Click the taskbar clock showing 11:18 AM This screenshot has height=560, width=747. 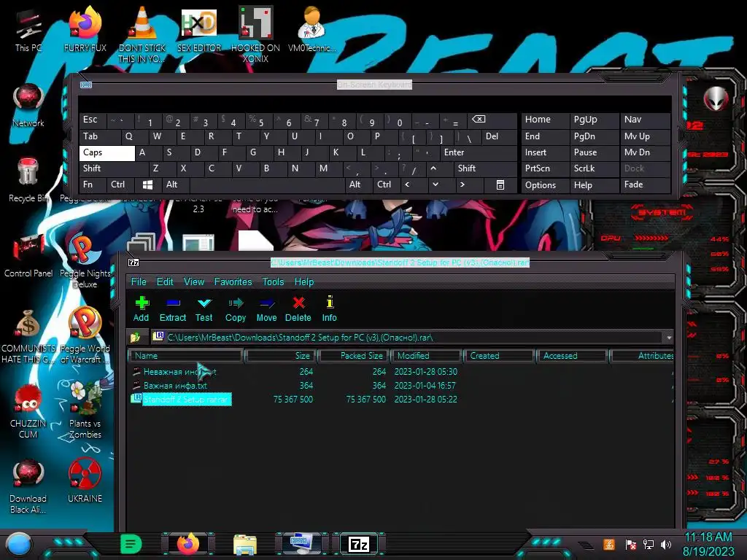point(708,544)
